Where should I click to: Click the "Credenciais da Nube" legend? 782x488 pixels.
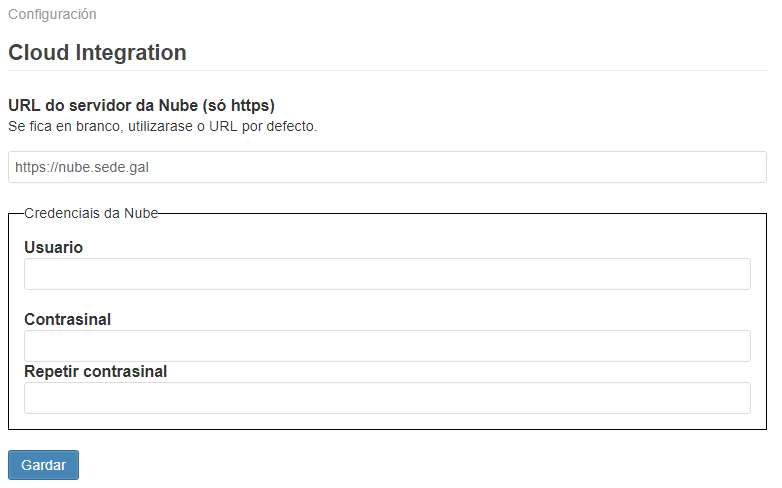coord(91,213)
